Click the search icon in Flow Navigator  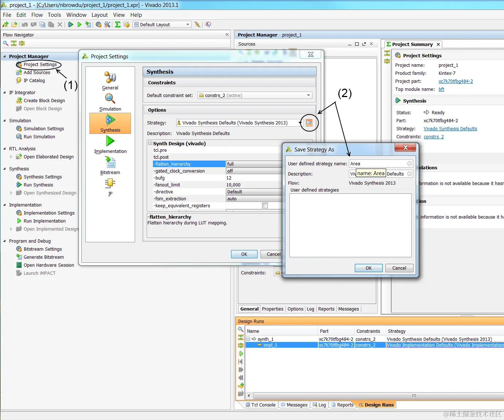(x=5, y=43)
